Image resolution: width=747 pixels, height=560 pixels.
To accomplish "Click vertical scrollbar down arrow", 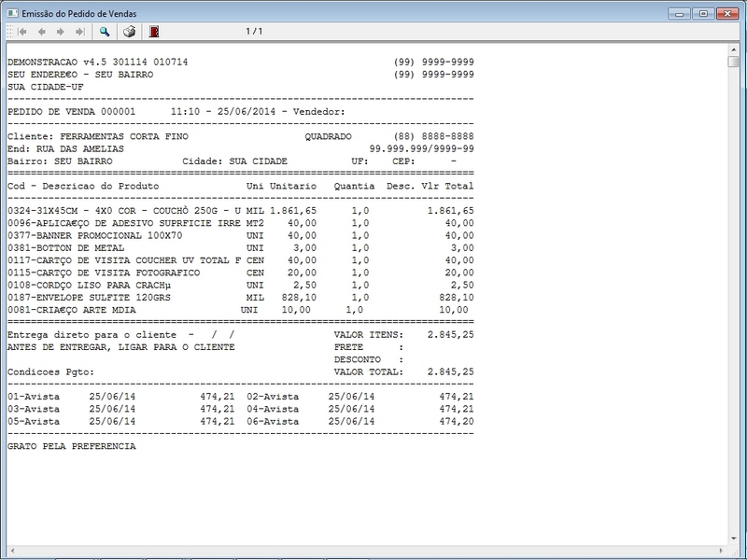I will 734,539.
